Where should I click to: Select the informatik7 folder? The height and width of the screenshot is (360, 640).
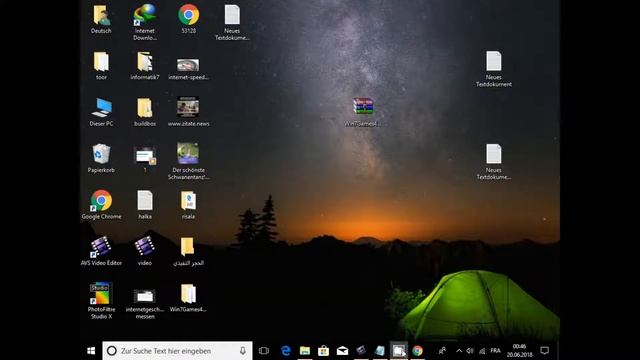tap(144, 62)
